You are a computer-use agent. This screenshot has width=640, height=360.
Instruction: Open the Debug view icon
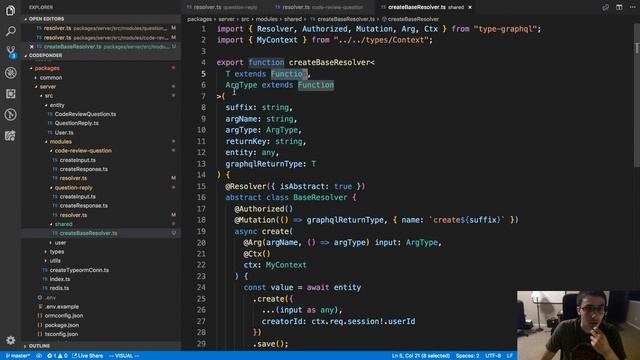(x=11, y=73)
